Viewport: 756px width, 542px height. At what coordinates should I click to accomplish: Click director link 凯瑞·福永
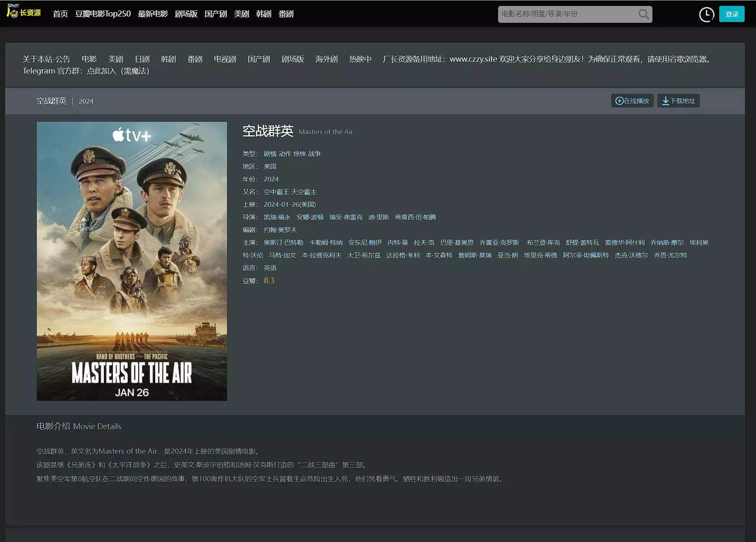click(277, 217)
